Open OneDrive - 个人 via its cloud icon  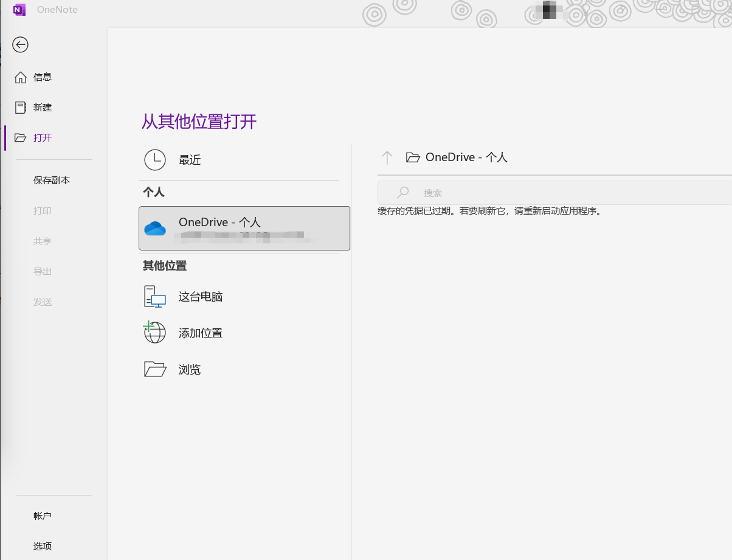(x=156, y=228)
